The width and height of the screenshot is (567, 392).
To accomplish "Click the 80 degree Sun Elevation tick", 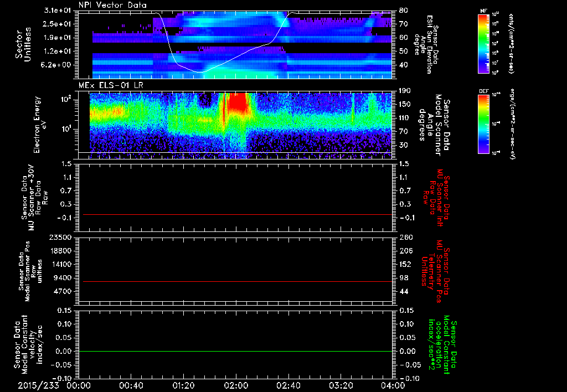I will [404, 11].
